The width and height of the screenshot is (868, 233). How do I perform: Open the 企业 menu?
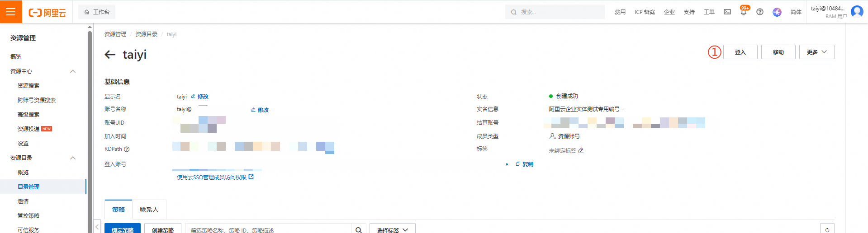[669, 12]
